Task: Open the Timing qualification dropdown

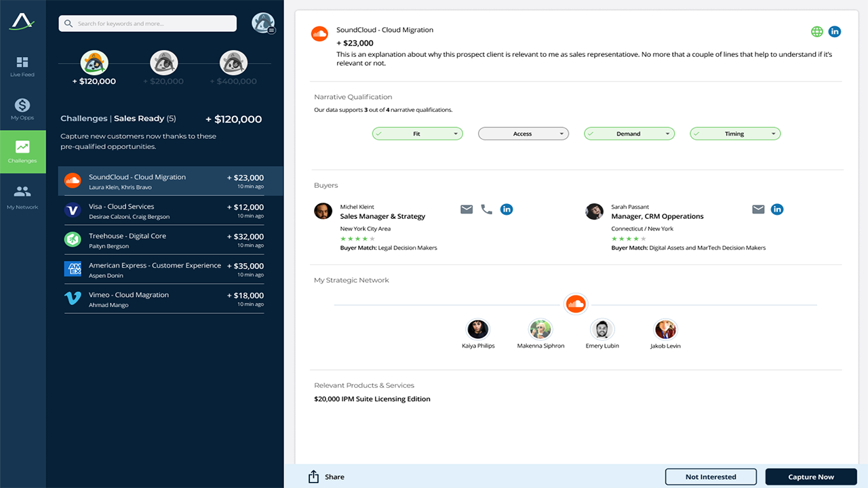Action: 735,134
